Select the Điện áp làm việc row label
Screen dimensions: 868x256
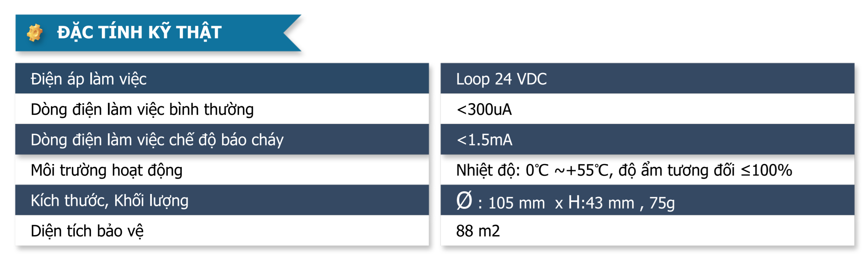point(88,79)
